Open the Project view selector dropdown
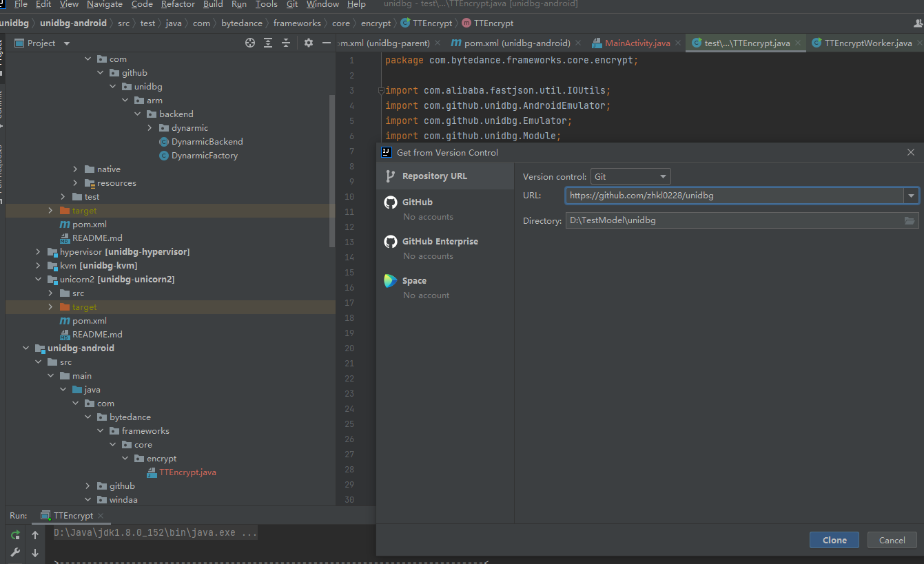 (67, 43)
